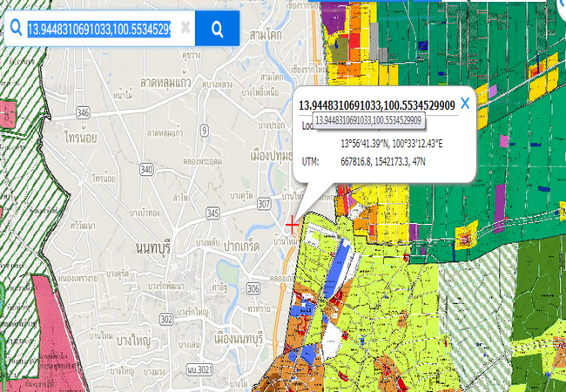Click the สามโคก large map label
The image size is (566, 392).
click(266, 35)
